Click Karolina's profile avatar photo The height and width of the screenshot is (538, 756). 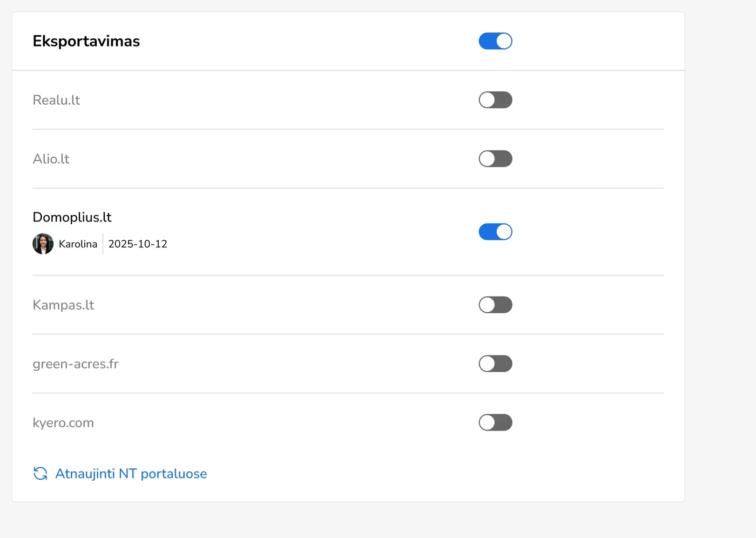[43, 244]
